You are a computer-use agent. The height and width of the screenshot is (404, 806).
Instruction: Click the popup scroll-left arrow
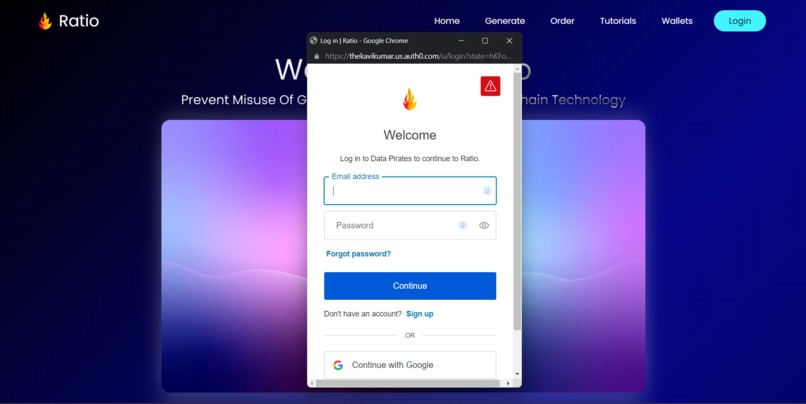(x=312, y=383)
